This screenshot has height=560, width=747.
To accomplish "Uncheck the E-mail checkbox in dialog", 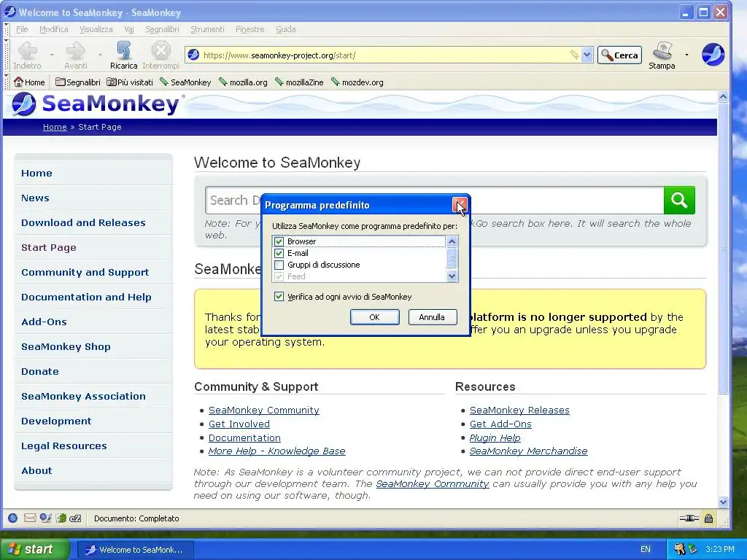I will (x=279, y=253).
